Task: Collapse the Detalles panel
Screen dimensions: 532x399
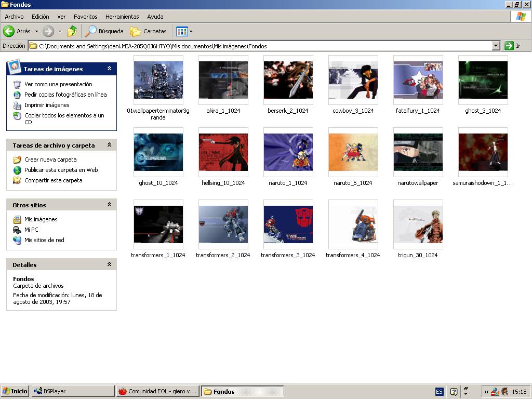Action: 109,264
